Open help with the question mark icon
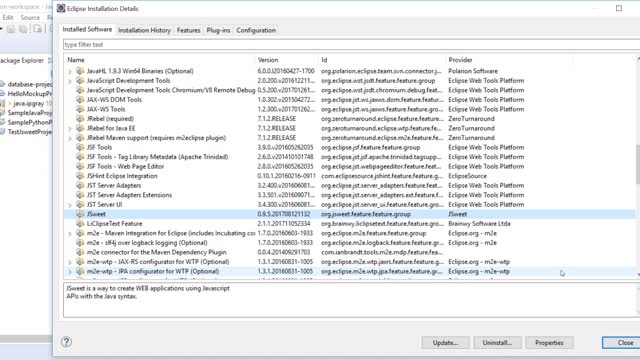Viewport: 640px width, 360px height. 66,342
